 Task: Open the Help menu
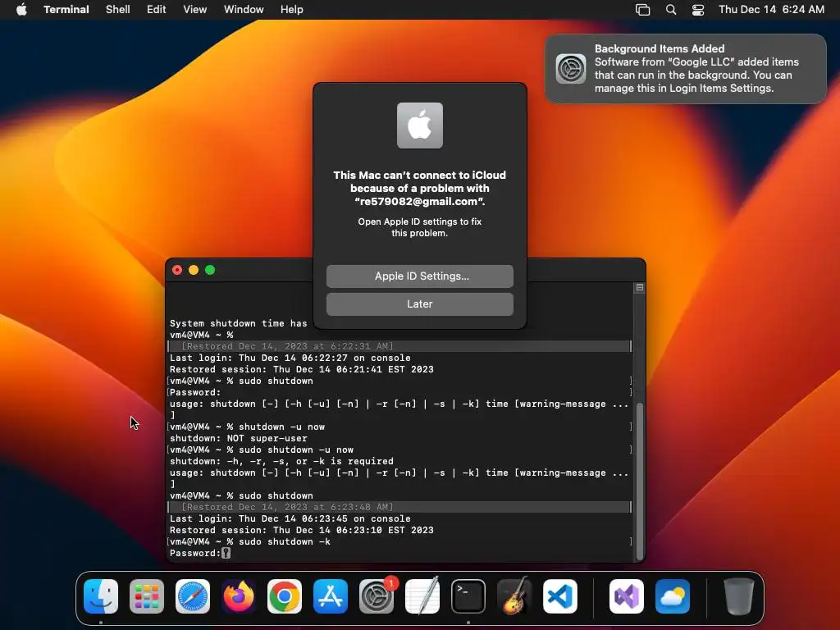tap(292, 10)
